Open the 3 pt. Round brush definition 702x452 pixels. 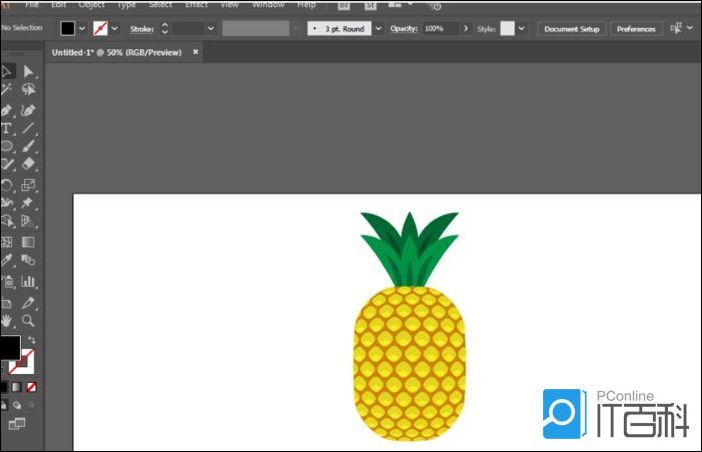coord(339,29)
